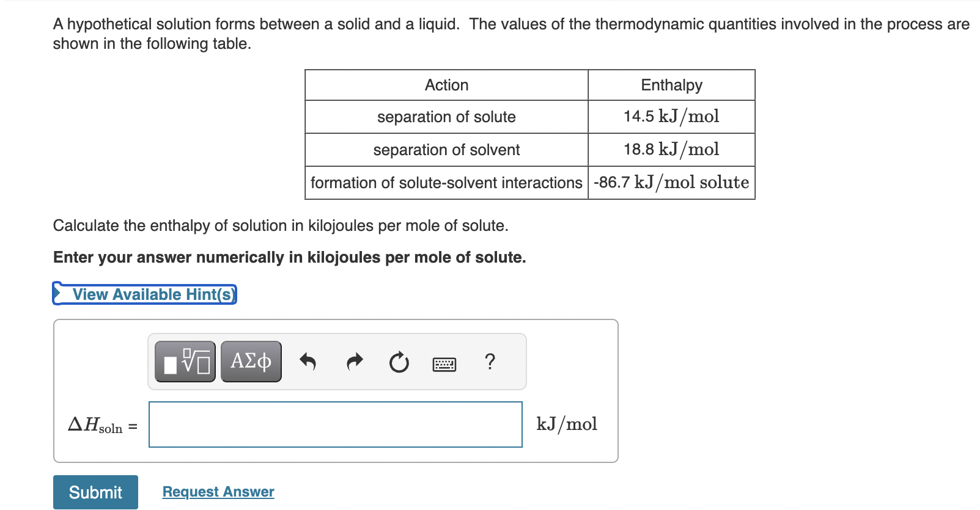
Task: Click the -86.7 kJ/mol solute cell
Action: (671, 182)
